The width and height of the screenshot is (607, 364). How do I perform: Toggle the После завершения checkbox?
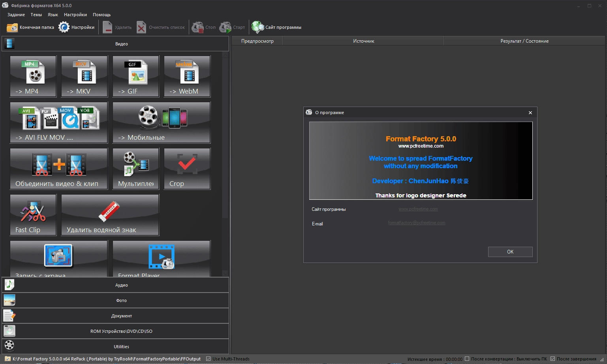553,359
